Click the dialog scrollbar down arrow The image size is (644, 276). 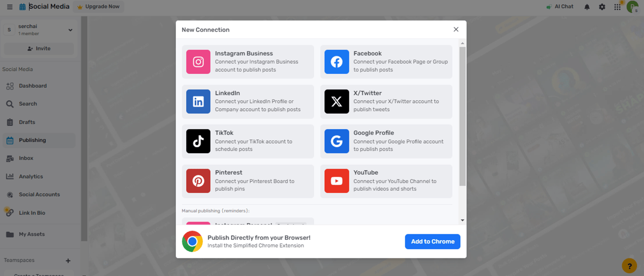462,220
